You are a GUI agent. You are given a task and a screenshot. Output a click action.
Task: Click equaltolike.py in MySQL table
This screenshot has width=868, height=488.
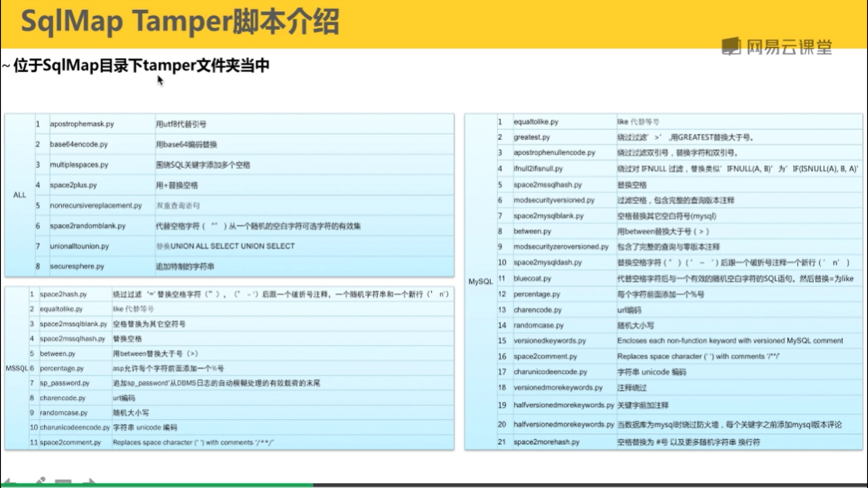[x=536, y=122]
